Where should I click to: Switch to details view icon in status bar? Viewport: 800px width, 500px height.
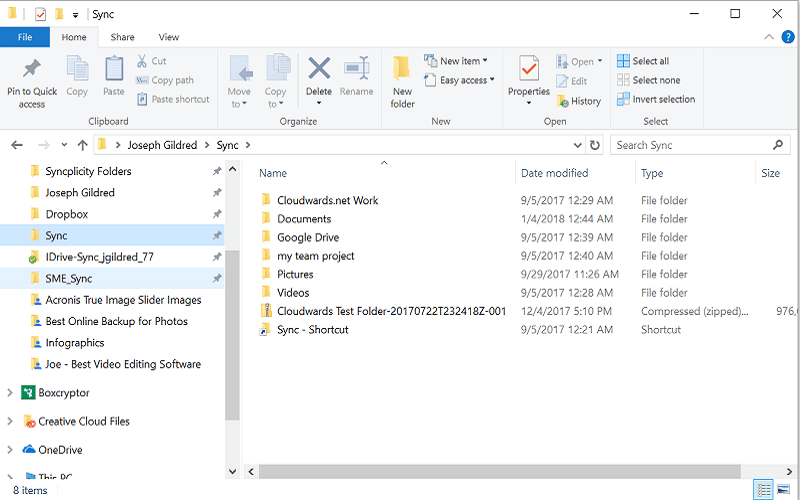(x=764, y=490)
